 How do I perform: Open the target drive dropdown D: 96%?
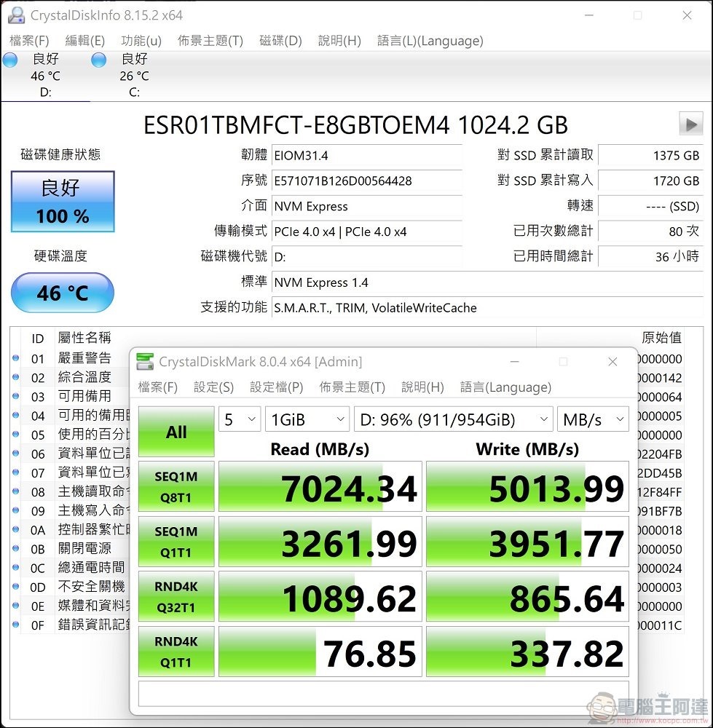(453, 419)
